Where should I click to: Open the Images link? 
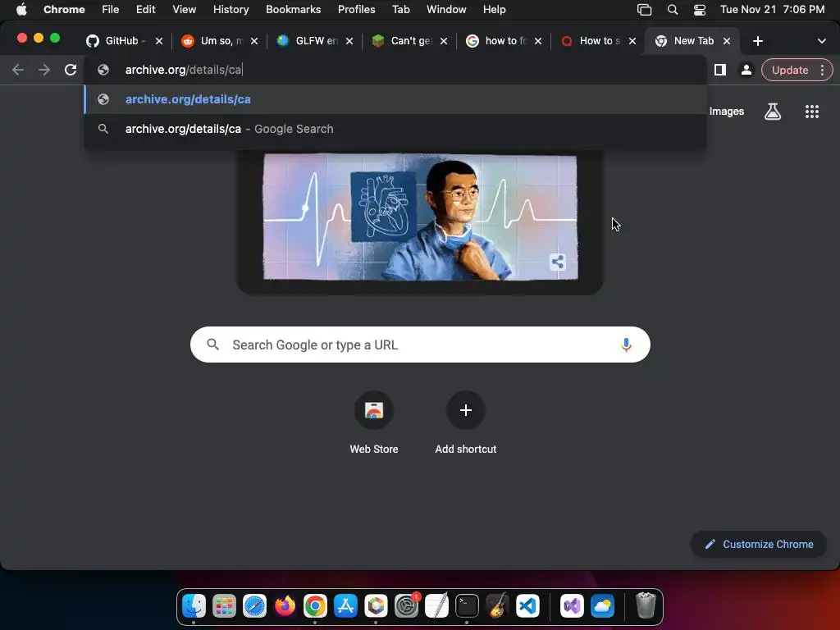727,112
